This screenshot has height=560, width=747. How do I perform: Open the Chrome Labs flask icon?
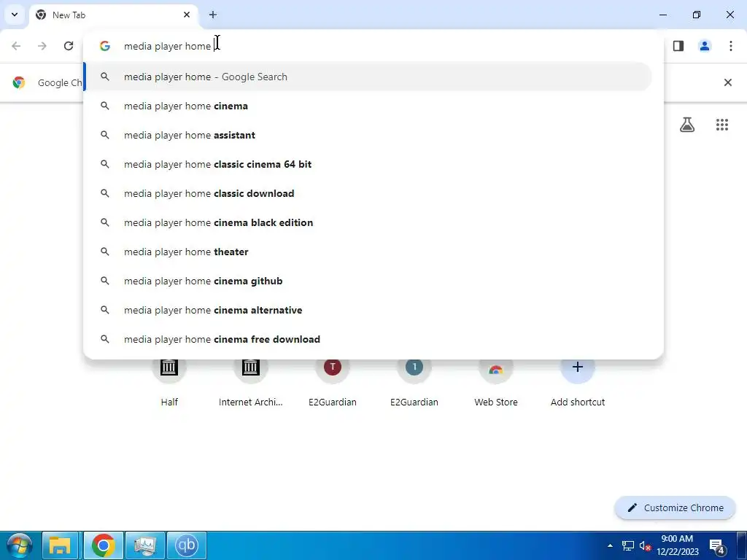[687, 125]
